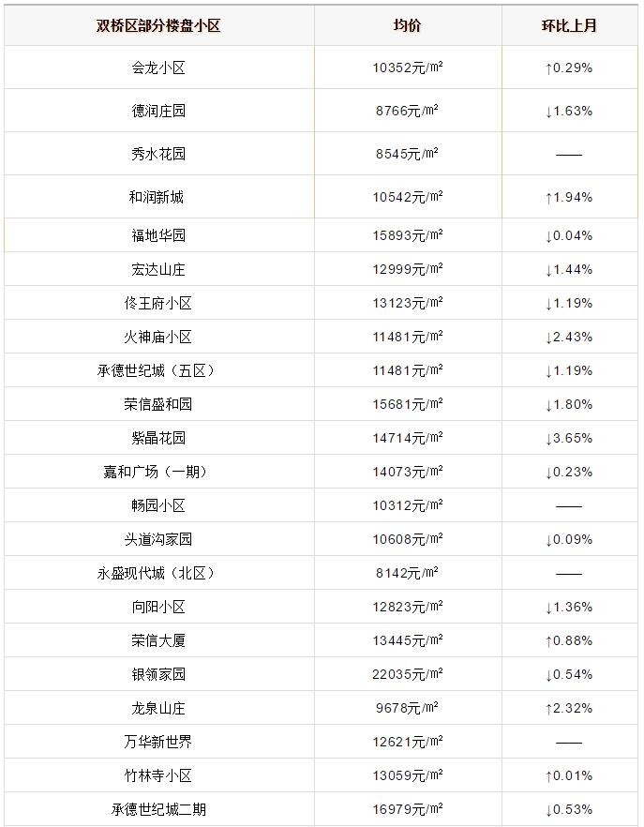The height and width of the screenshot is (827, 644).
Task: Click the 环比上月 column header
Action: (568, 25)
